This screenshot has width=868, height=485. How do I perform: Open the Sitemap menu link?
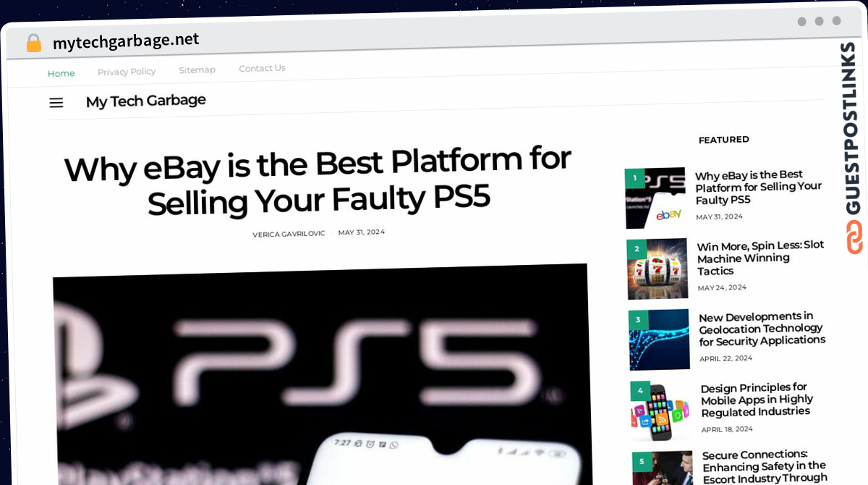[x=197, y=69]
